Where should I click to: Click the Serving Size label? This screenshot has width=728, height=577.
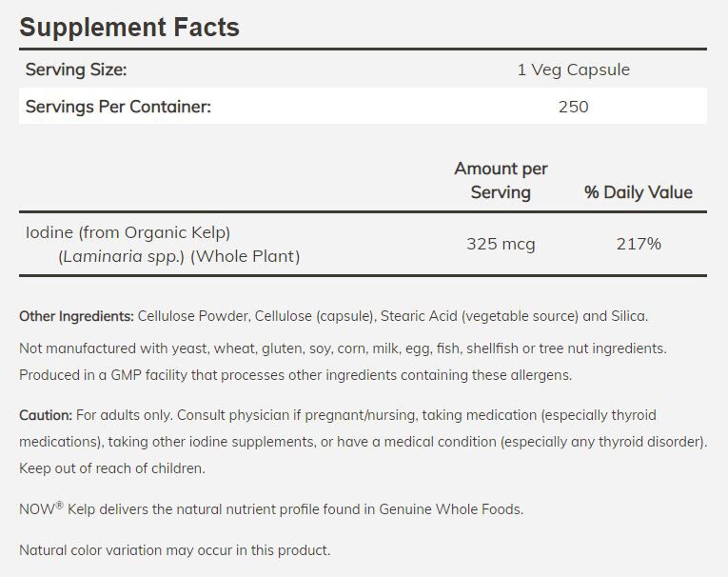76,70
